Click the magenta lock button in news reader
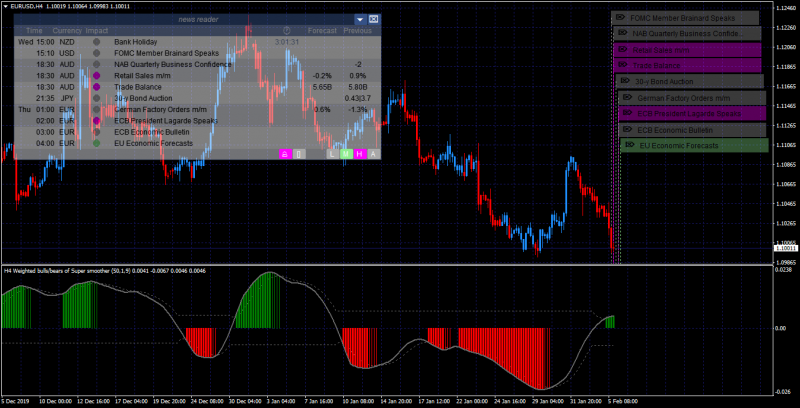800x408 pixels. click(285, 154)
